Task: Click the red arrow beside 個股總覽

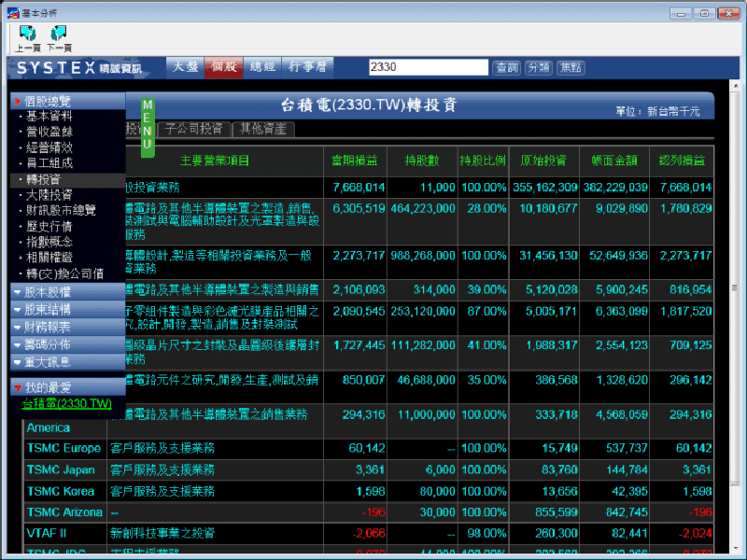Action: click(x=18, y=101)
